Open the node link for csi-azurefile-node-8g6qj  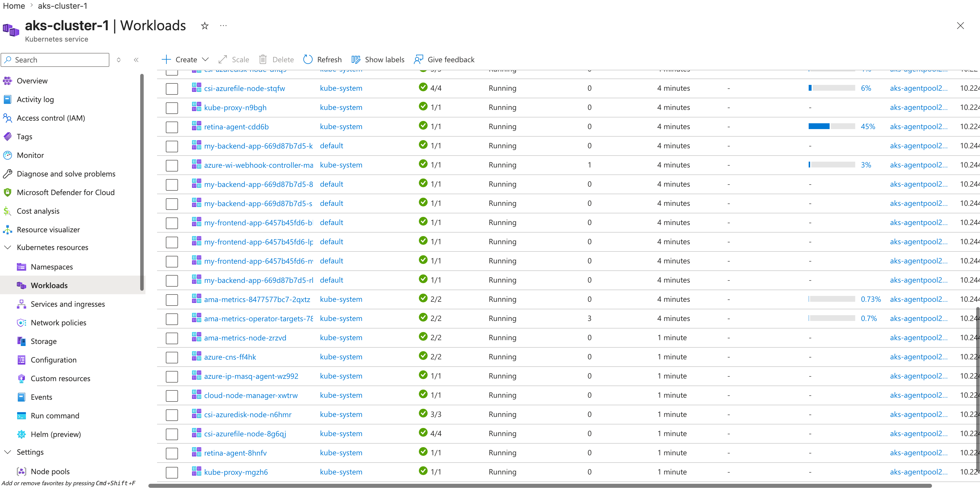(918, 433)
